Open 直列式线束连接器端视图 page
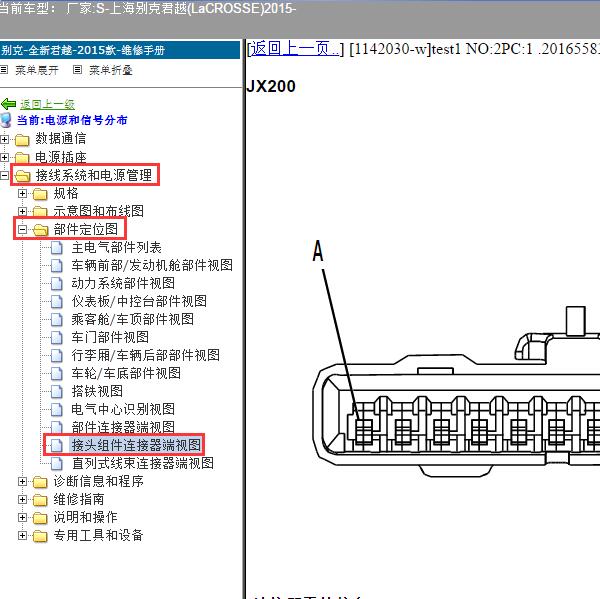Viewport: 600px width, 599px height. click(143, 464)
